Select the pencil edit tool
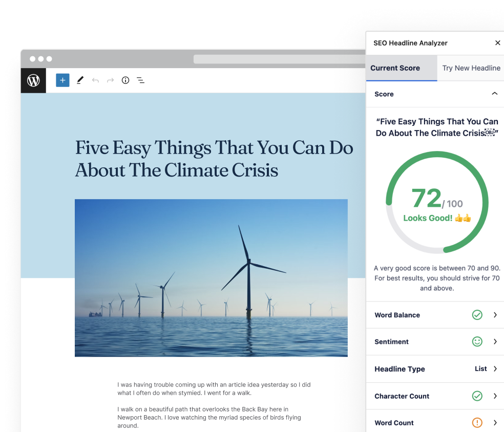 [80, 80]
